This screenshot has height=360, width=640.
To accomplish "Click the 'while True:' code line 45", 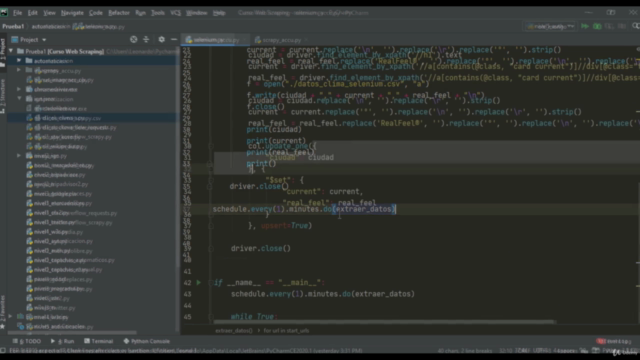I will click(254, 316).
